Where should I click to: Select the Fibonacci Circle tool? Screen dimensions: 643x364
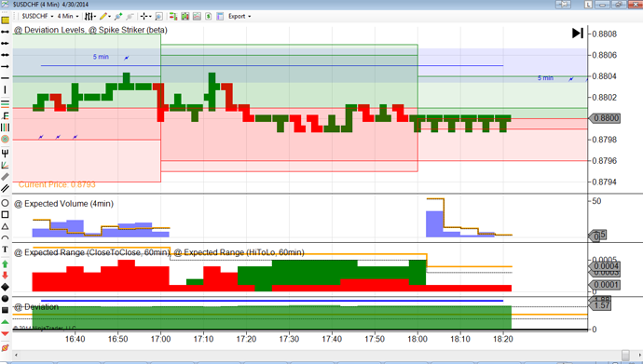pos(5,140)
